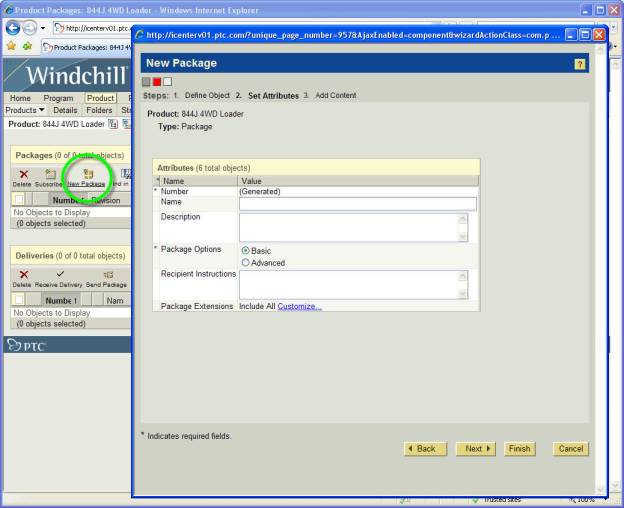Click the Send Package icon
Viewport: 624px width, 508px height.
(x=108, y=274)
